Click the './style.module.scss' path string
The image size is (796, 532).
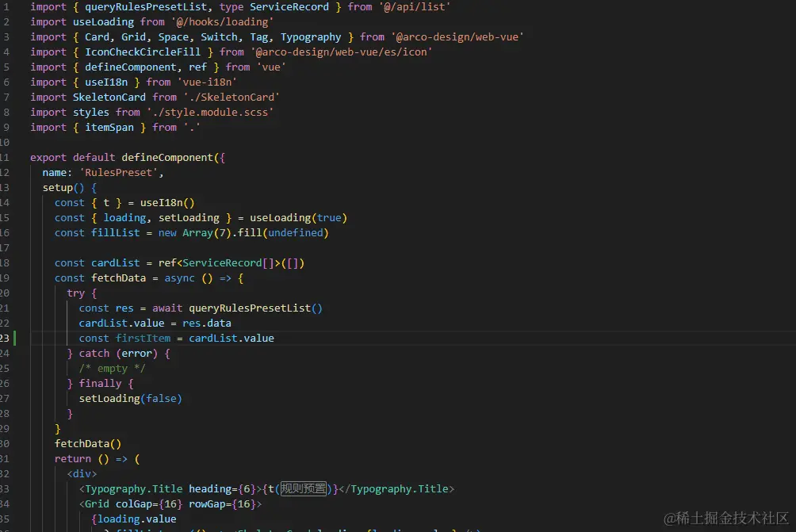[x=210, y=112]
